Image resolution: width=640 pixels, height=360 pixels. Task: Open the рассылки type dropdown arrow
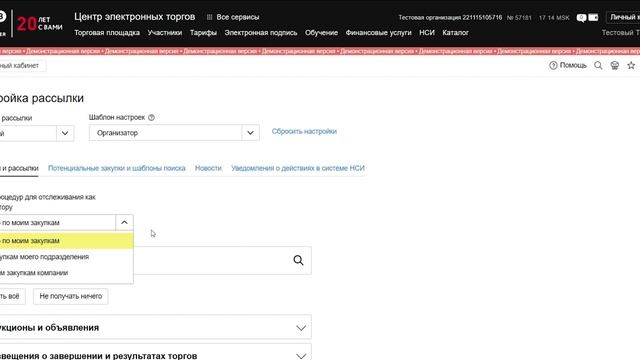[x=65, y=133]
